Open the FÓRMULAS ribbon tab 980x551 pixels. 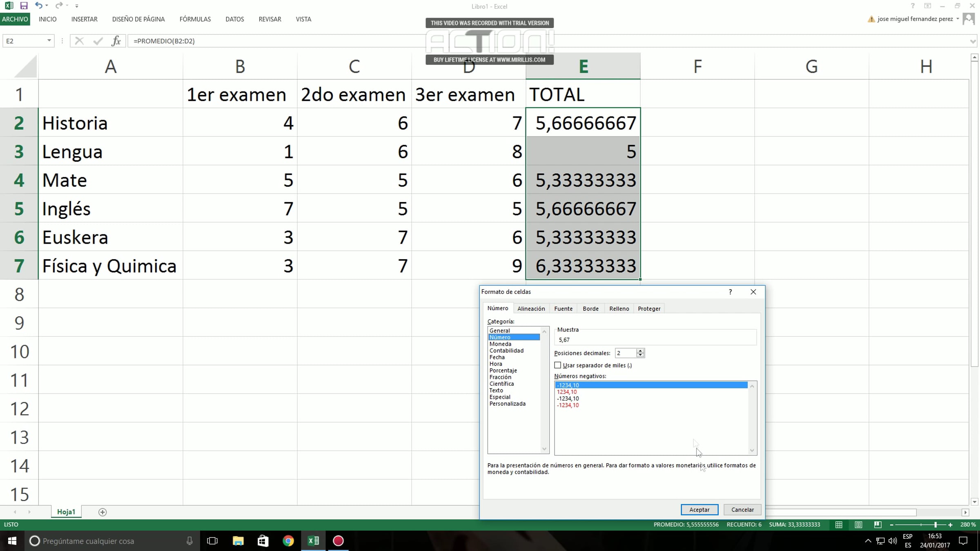click(x=195, y=19)
